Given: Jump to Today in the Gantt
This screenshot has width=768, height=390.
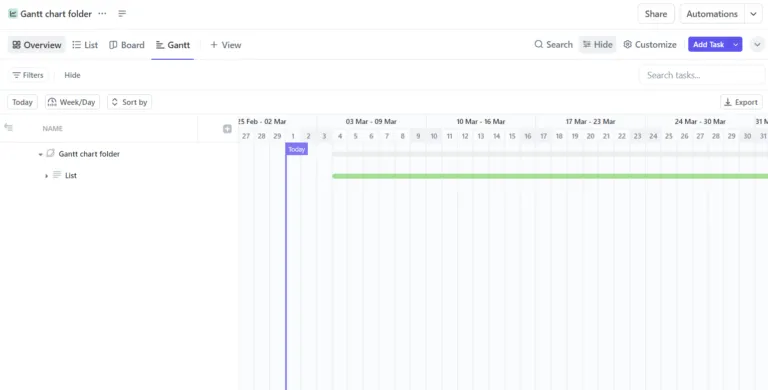Looking at the screenshot, I should tap(23, 102).
